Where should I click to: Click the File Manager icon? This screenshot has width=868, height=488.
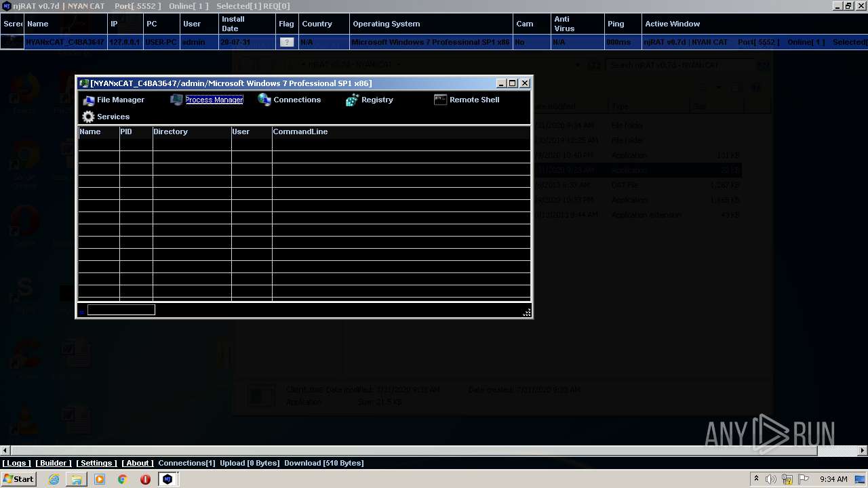click(x=88, y=100)
